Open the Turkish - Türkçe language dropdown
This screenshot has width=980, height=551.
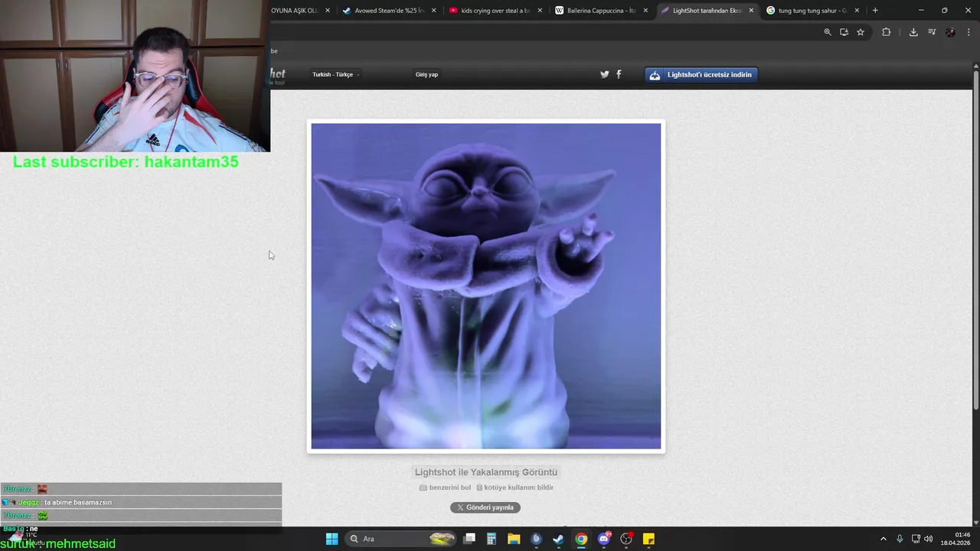tap(335, 74)
